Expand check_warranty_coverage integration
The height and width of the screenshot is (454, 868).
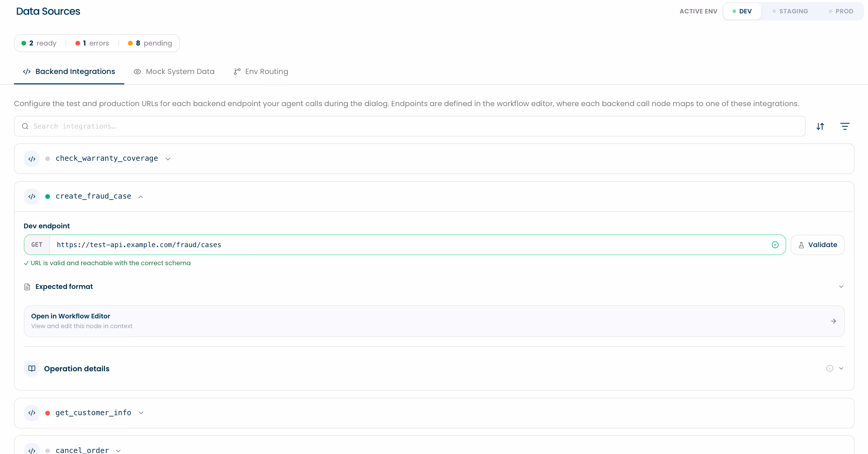(x=168, y=159)
